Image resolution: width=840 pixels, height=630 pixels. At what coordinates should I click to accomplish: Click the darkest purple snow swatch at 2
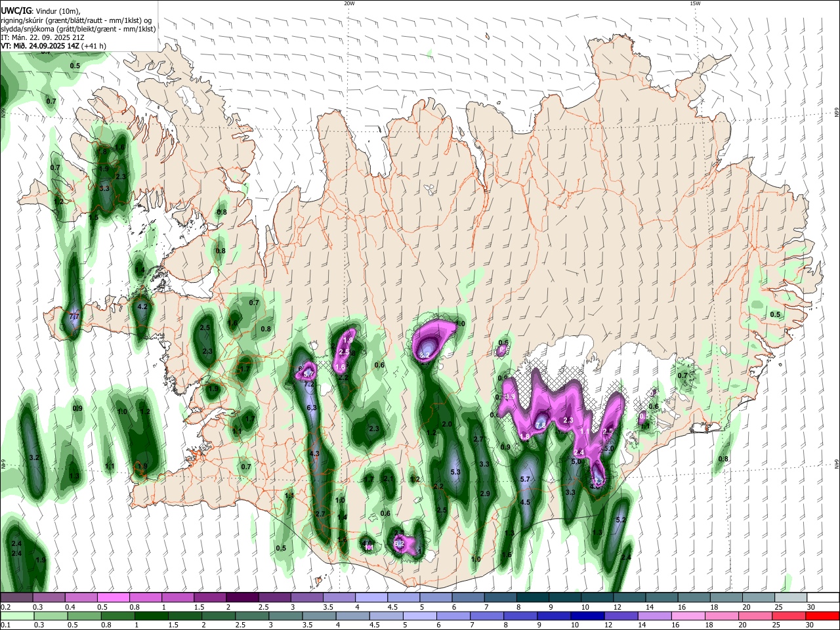[241, 597]
